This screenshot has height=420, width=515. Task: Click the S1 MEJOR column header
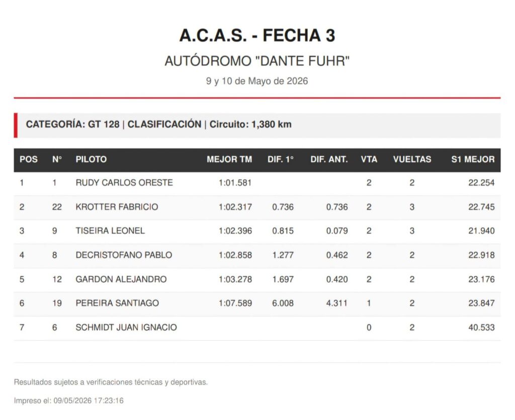click(473, 159)
